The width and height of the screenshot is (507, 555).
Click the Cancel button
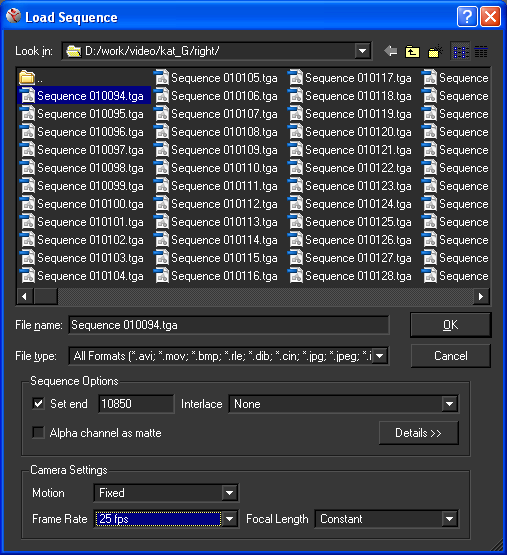[x=450, y=356]
